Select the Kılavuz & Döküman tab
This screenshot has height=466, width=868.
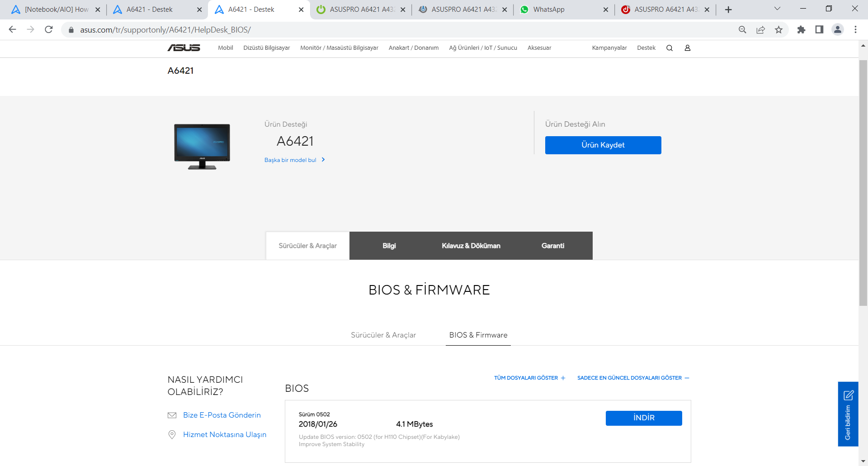coord(471,246)
